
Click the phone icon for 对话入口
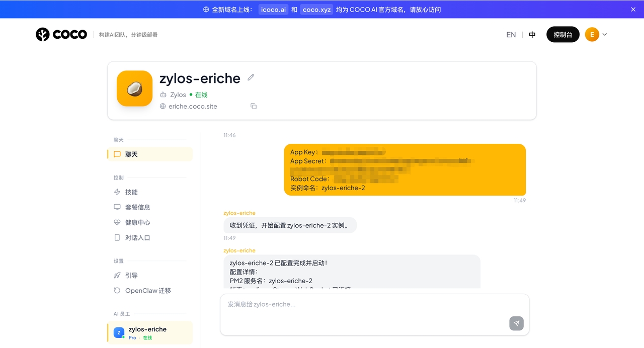[117, 238]
